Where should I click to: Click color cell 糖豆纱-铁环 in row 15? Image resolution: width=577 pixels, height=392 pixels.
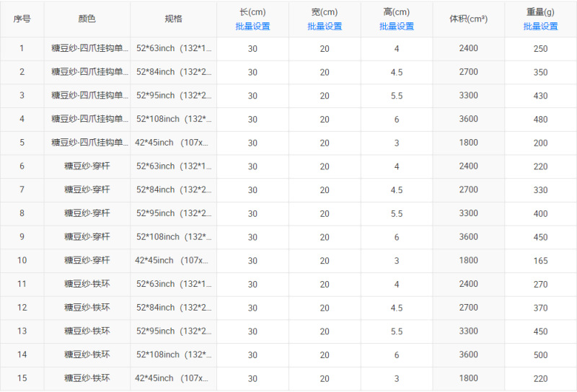click(x=87, y=378)
